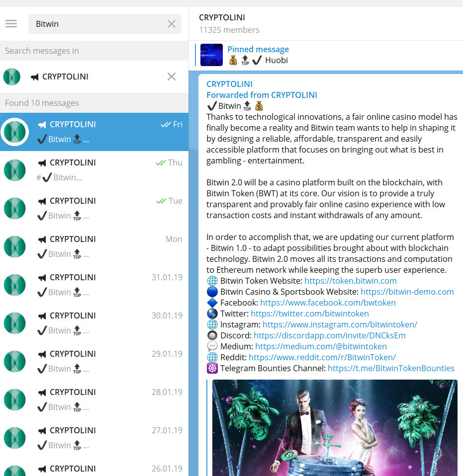The image size is (463, 476).
Task: Click the radio button icon beside Discord
Action: [212, 335]
